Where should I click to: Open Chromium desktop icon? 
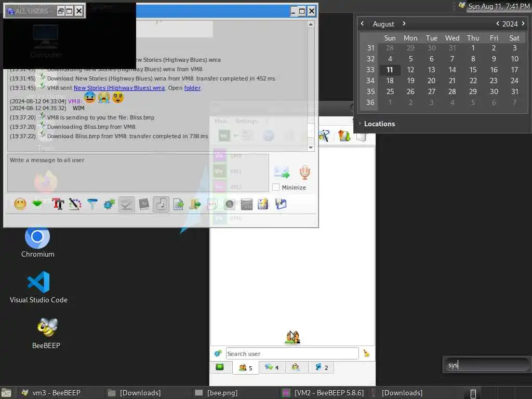(x=37, y=242)
